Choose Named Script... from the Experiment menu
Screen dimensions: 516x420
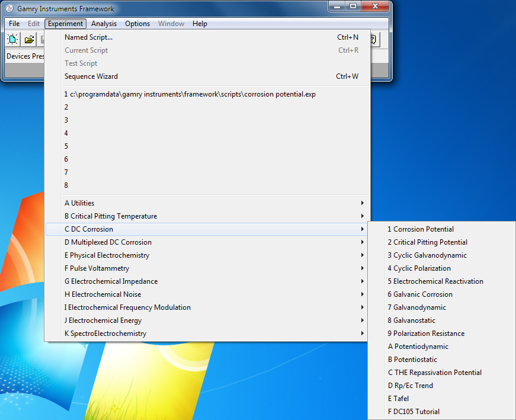tap(208, 37)
